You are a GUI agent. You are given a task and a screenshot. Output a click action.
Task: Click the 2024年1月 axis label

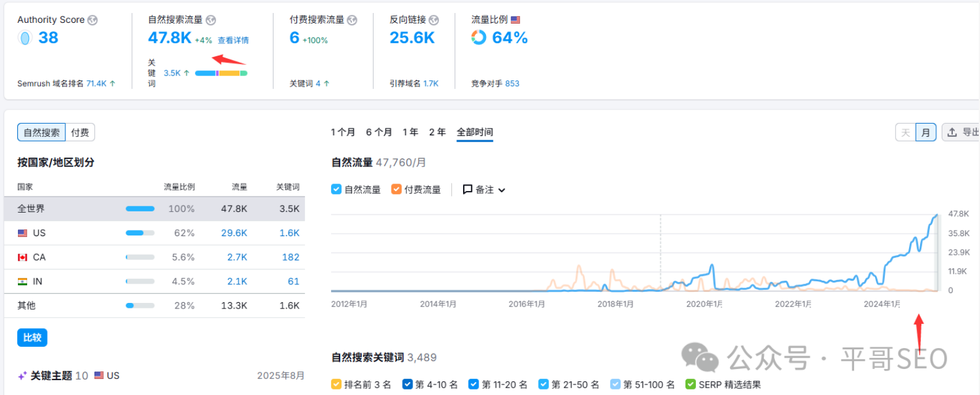click(882, 304)
